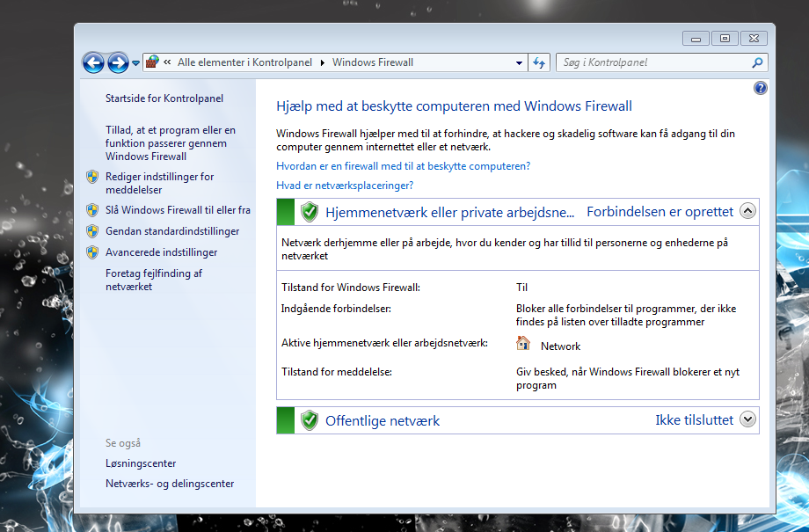Viewport: 809px width, 532px height.
Task: Click the firewall icon in address bar
Action: point(151,62)
